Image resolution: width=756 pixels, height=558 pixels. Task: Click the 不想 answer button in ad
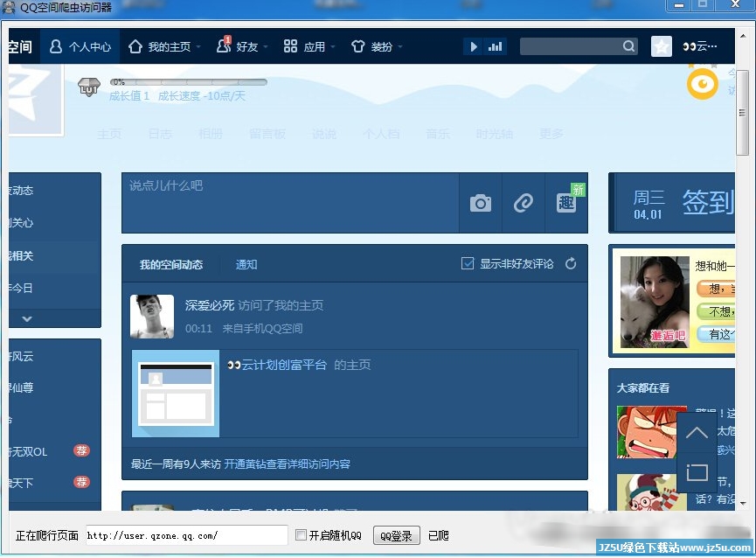[716, 311]
